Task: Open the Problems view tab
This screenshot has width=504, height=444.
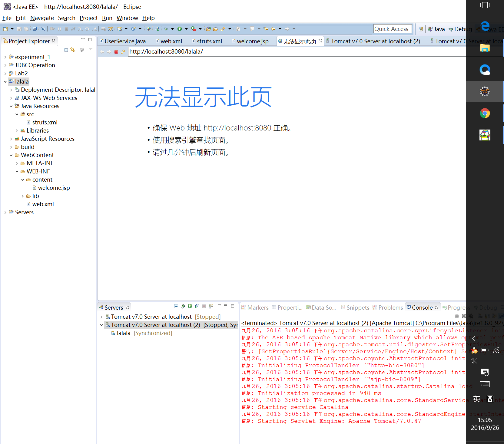Action: click(x=387, y=308)
